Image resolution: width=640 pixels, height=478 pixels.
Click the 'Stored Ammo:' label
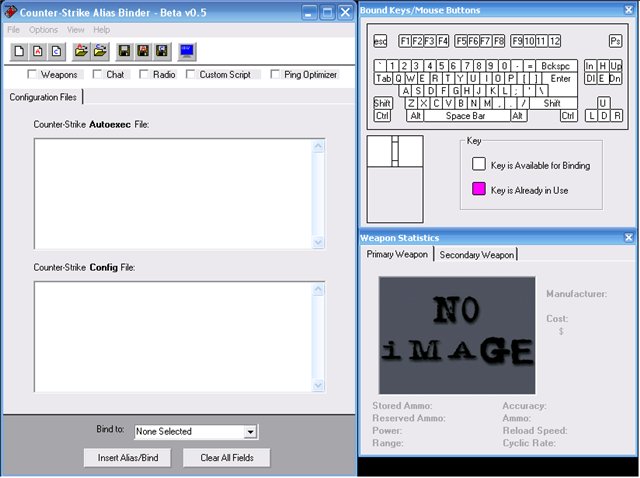(x=402, y=406)
